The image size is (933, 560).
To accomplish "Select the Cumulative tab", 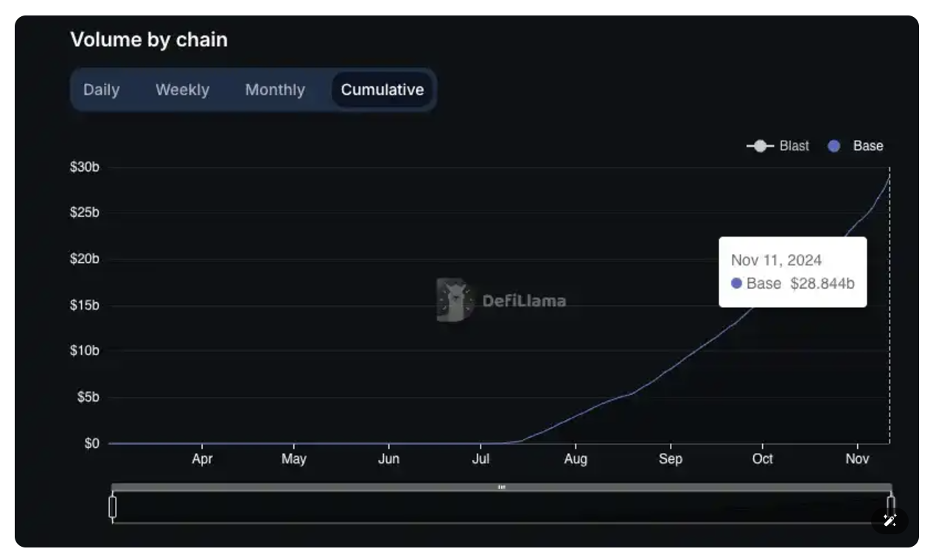I will click(382, 90).
